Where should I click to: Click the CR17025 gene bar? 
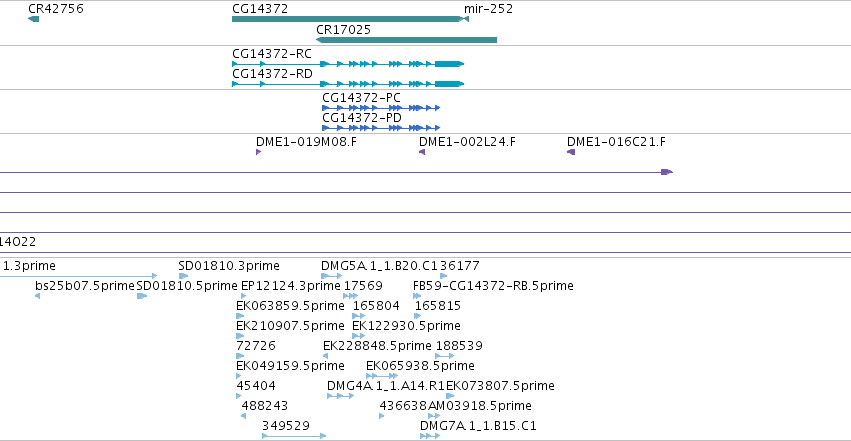[406, 40]
